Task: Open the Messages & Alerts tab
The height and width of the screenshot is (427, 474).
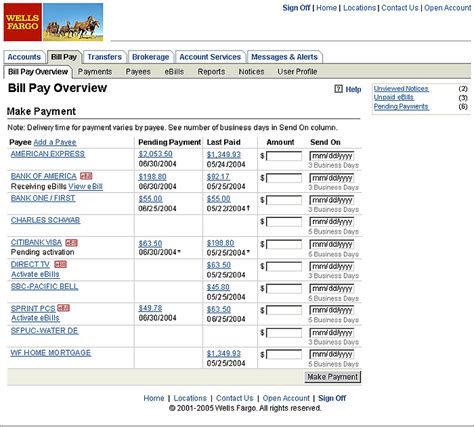Action: [284, 57]
